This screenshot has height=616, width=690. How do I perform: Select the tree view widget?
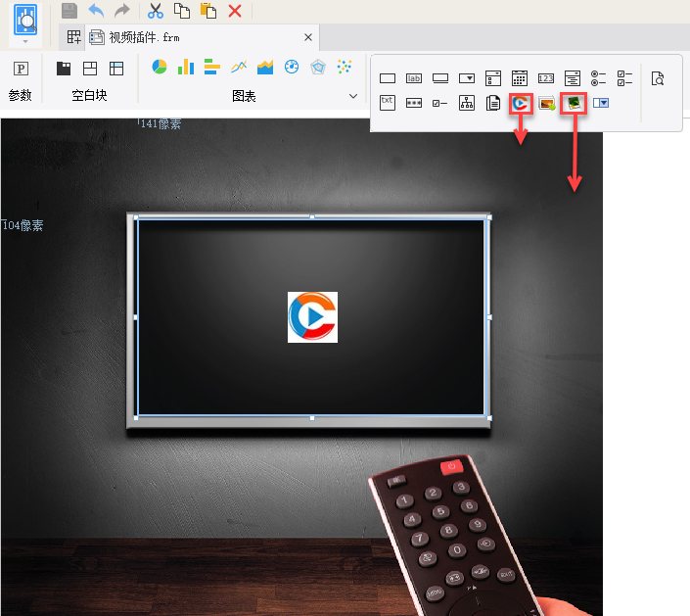[467, 103]
